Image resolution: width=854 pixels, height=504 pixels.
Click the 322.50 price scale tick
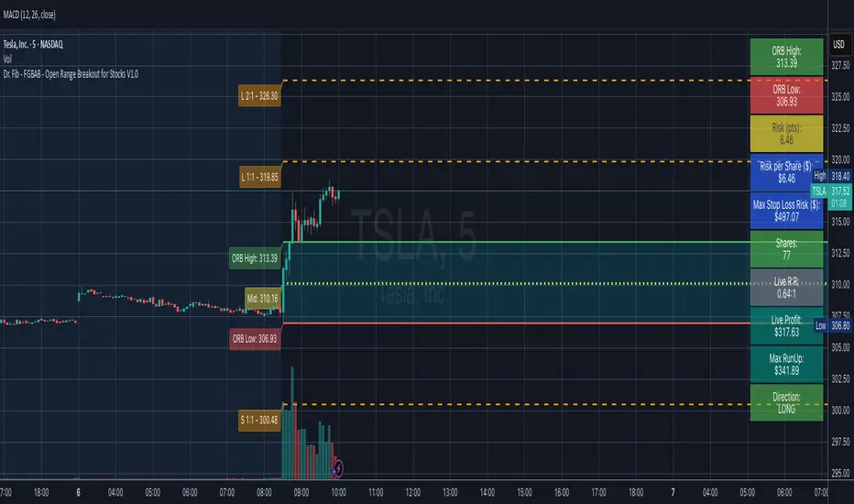click(840, 128)
